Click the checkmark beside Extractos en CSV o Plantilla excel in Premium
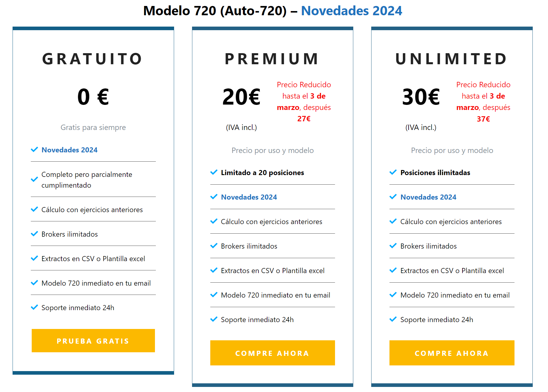This screenshot has width=548, height=392. coord(214,270)
